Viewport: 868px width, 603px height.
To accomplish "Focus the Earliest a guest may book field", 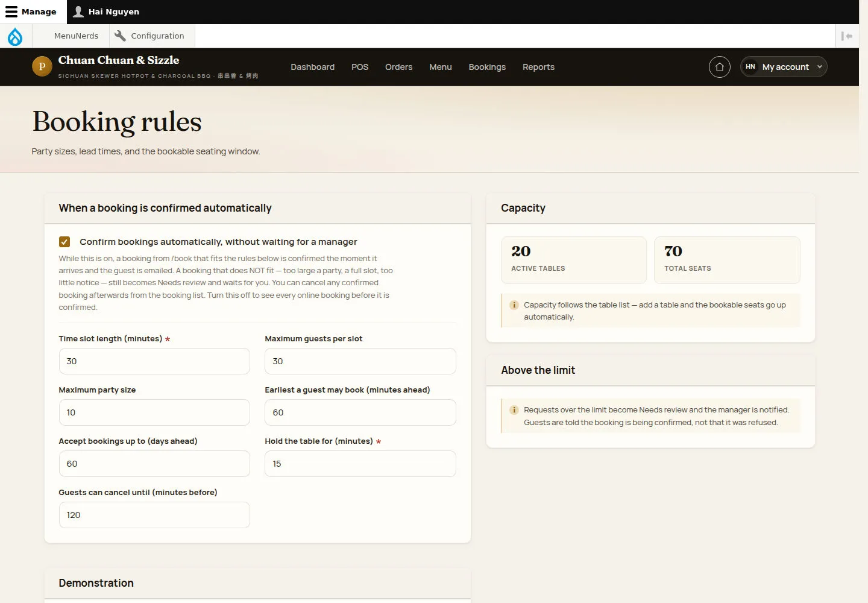I will tap(360, 412).
